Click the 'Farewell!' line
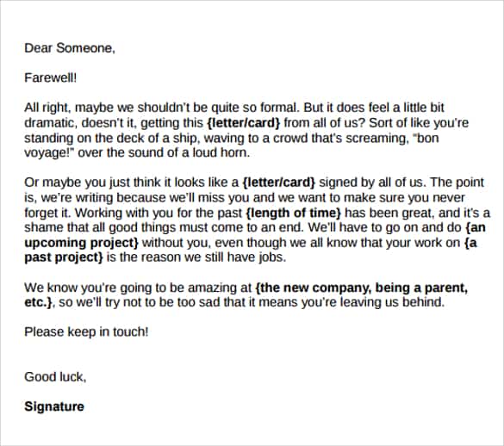The width and height of the screenshot is (504, 446). 51,77
